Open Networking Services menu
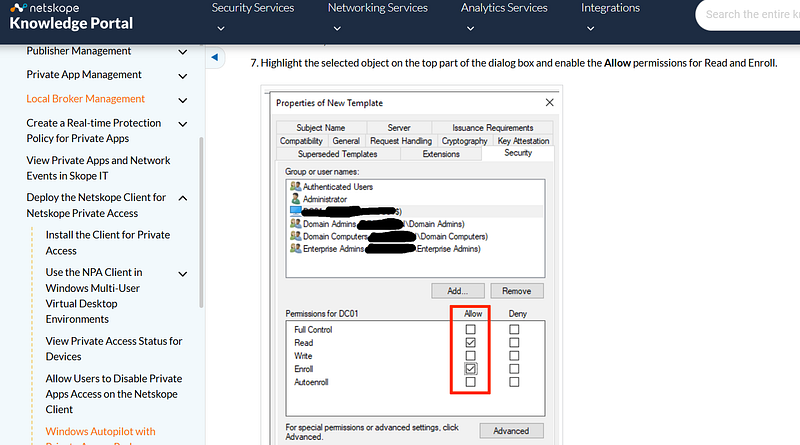The image size is (800, 445). (378, 8)
